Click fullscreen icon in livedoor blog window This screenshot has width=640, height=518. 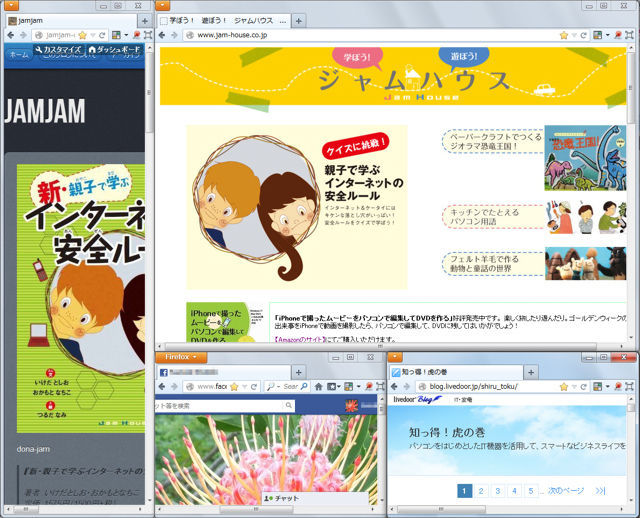click(629, 386)
